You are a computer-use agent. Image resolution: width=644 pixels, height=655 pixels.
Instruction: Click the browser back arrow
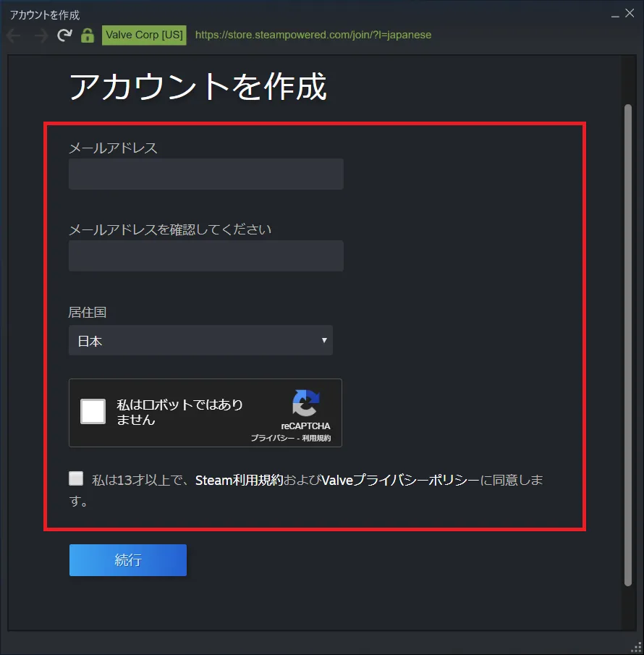pos(14,35)
